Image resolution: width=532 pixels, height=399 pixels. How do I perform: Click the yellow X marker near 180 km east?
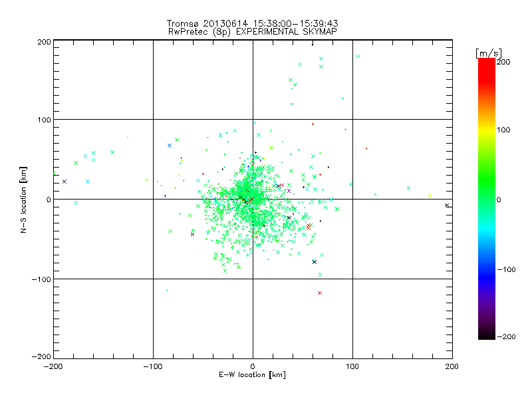(x=430, y=196)
